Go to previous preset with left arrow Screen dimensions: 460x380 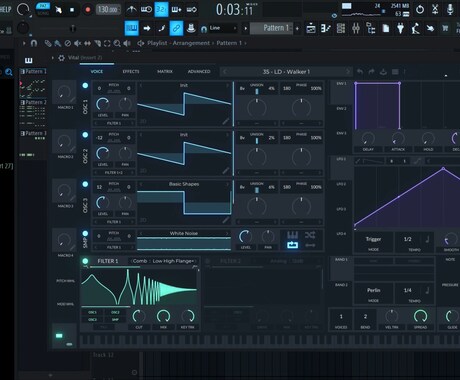click(225, 72)
